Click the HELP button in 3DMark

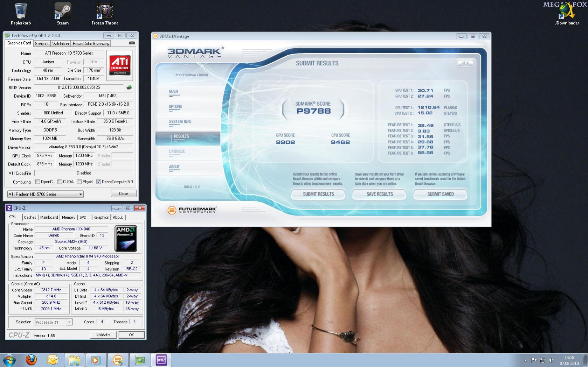pyautogui.click(x=465, y=63)
